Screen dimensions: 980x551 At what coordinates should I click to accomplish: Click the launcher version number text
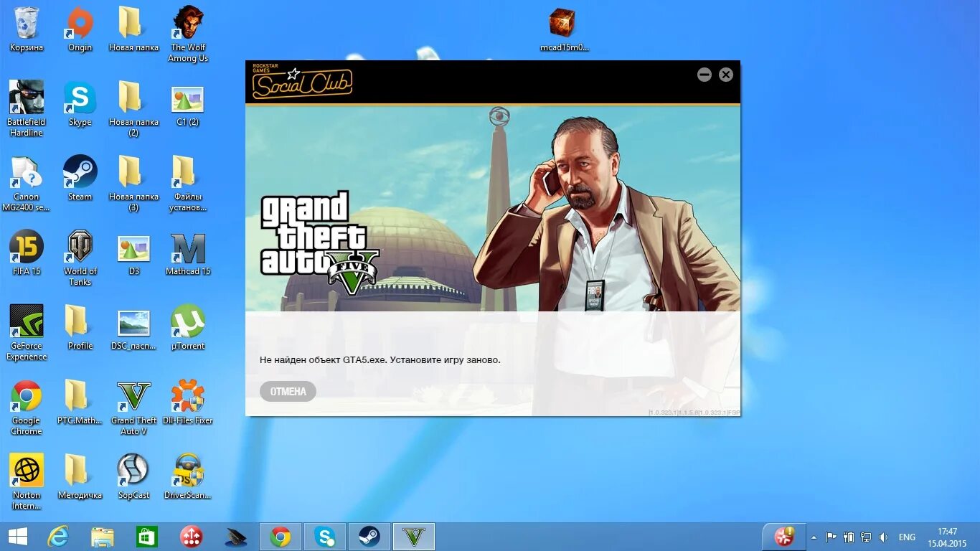694,413
